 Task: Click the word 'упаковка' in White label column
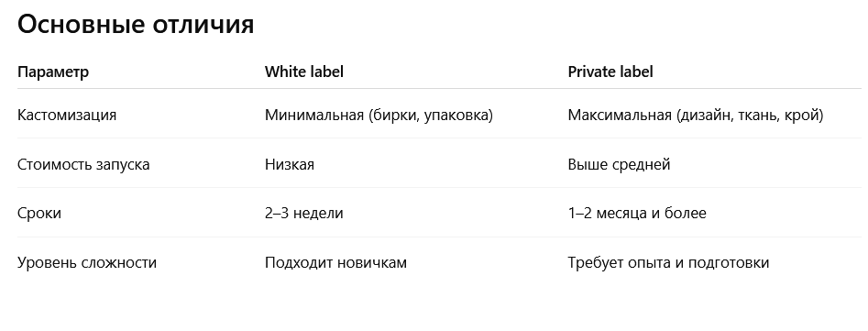click(x=457, y=116)
